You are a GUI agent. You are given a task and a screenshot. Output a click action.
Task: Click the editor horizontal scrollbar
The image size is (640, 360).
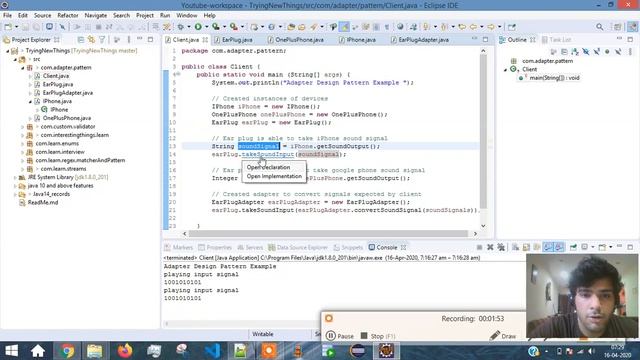pyautogui.click(x=328, y=233)
